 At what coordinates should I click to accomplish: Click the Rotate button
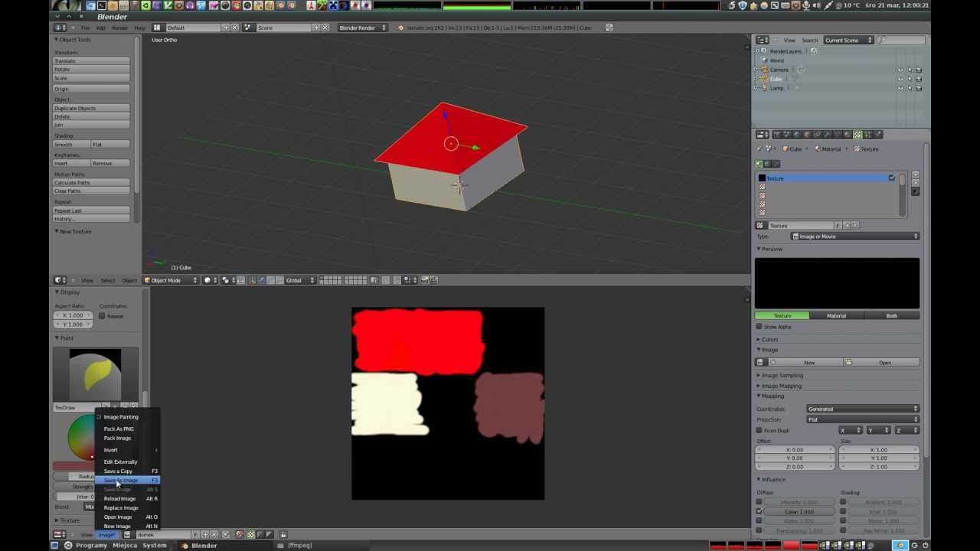pos(91,69)
